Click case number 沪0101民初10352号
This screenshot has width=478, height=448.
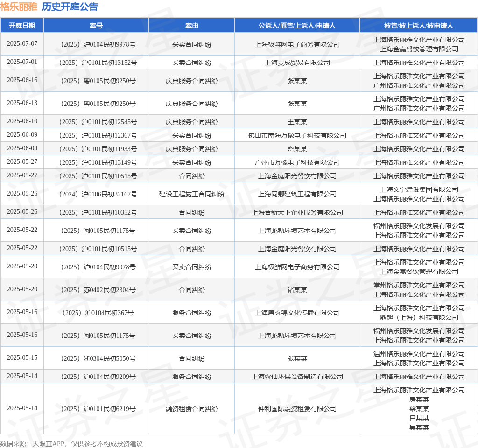pos(98,212)
